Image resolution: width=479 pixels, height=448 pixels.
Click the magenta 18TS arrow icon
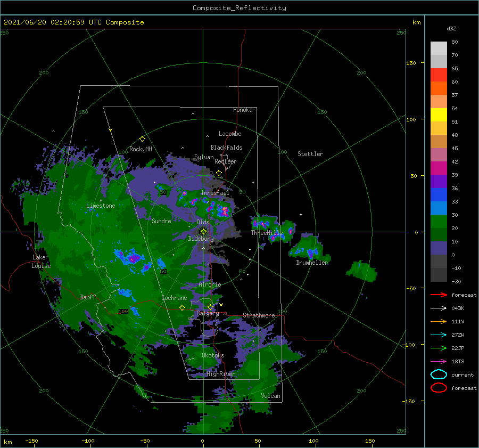(439, 362)
